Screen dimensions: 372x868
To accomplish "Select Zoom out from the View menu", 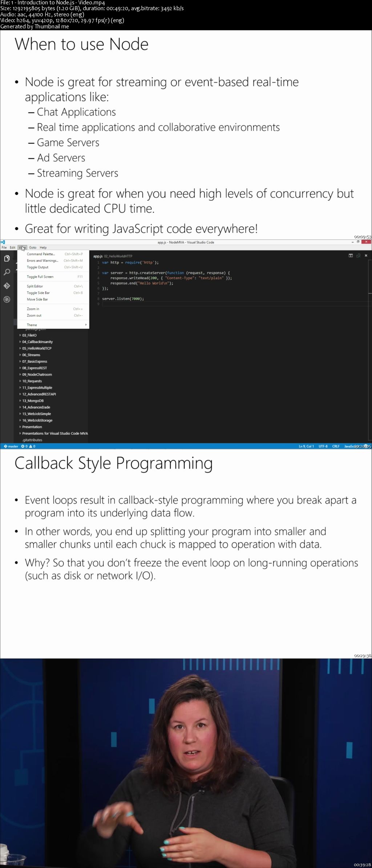I will point(53,315).
